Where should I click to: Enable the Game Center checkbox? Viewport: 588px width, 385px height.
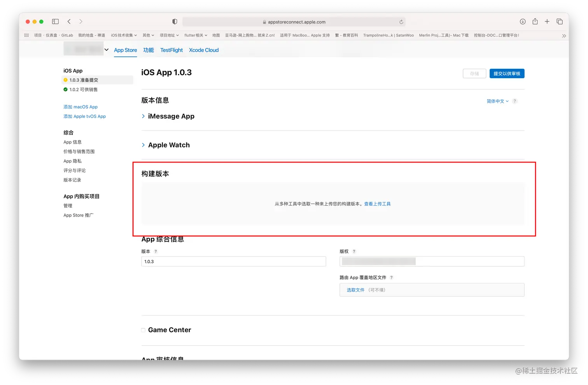(143, 330)
